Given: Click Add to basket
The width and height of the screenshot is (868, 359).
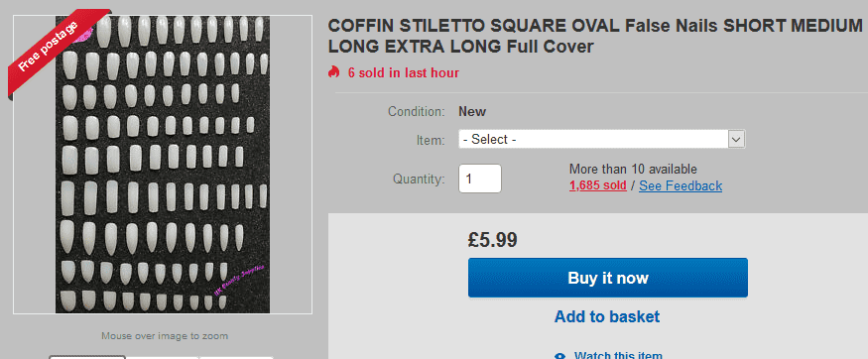Looking at the screenshot, I should [x=607, y=317].
